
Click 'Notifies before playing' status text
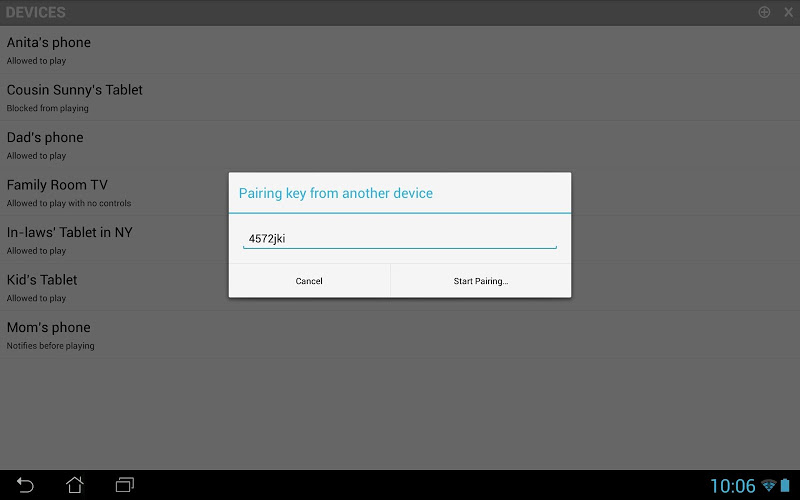click(x=51, y=346)
